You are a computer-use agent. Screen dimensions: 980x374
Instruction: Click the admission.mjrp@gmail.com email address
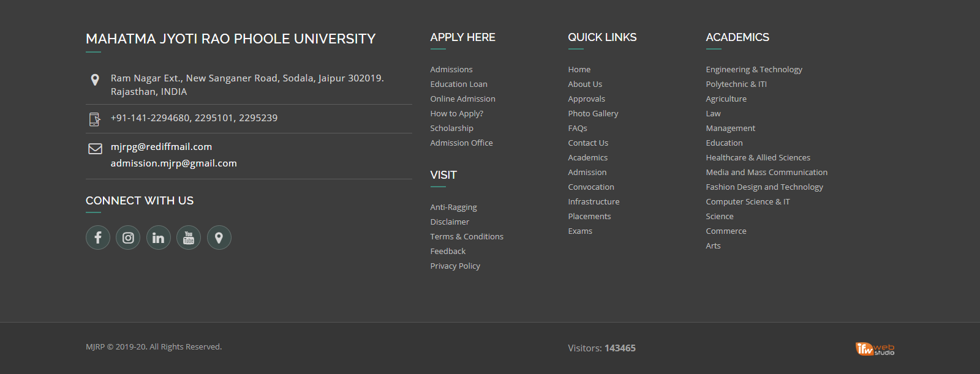click(173, 163)
